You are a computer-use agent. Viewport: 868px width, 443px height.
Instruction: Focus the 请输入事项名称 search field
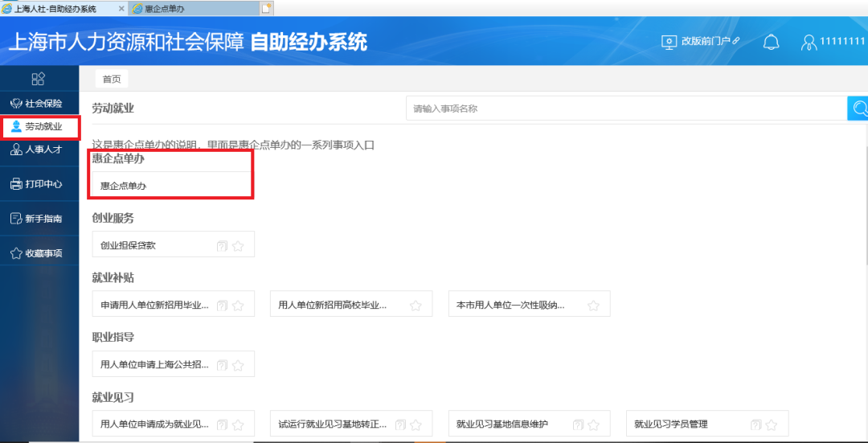pos(627,109)
